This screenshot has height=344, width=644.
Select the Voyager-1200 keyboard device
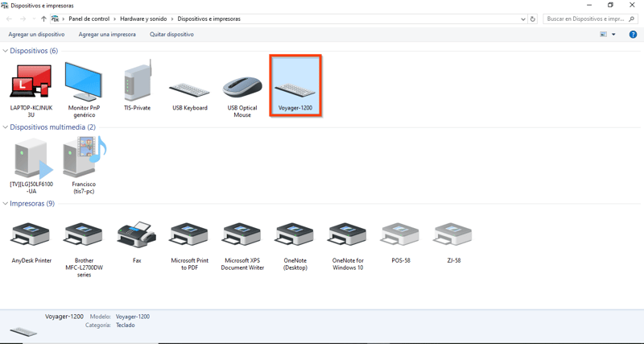tap(295, 86)
